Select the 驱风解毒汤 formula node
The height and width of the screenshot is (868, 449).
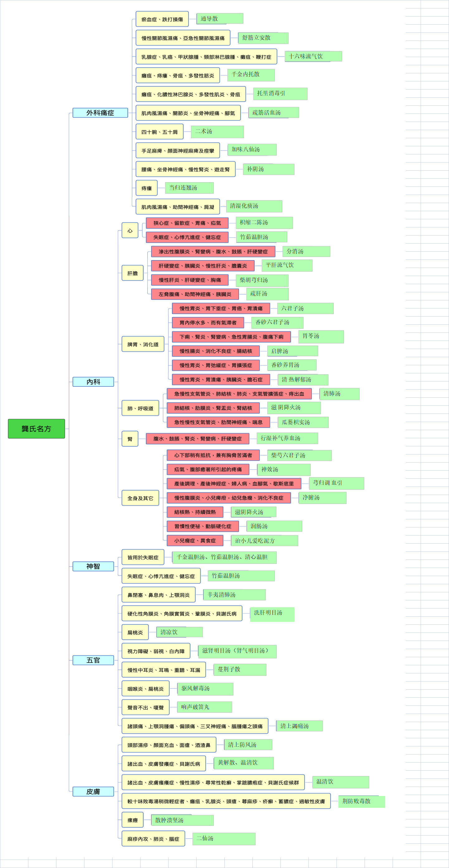205,689
